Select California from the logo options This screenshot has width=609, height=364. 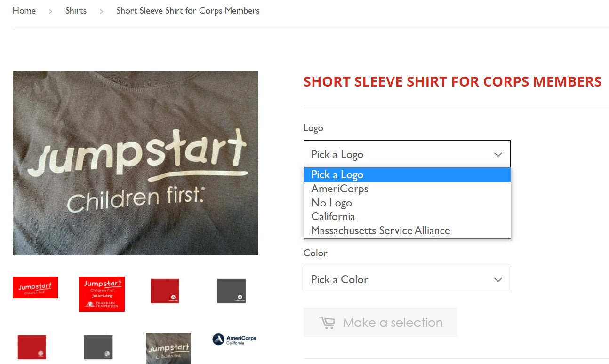333,216
